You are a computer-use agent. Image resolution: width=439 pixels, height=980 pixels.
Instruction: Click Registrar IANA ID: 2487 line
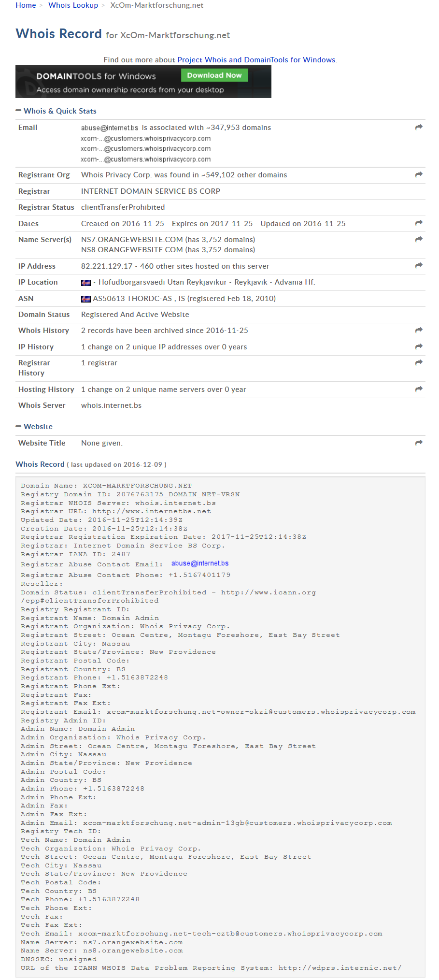(76, 554)
